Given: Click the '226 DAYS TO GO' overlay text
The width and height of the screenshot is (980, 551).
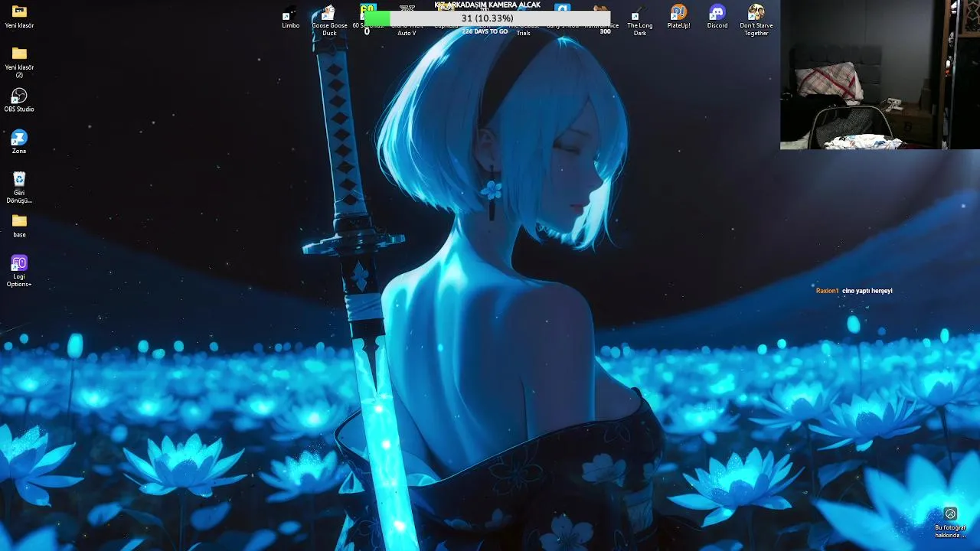Looking at the screenshot, I should click(x=485, y=31).
